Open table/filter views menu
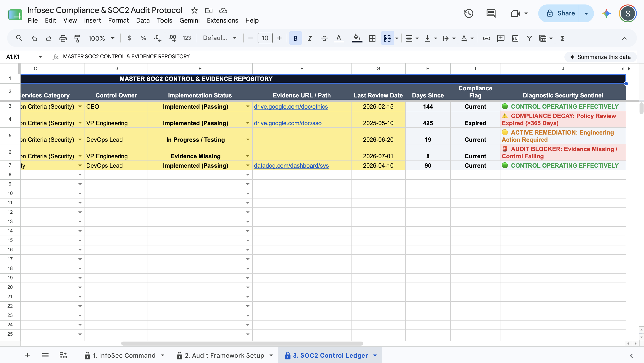This screenshot has width=644, height=363. tap(546, 38)
